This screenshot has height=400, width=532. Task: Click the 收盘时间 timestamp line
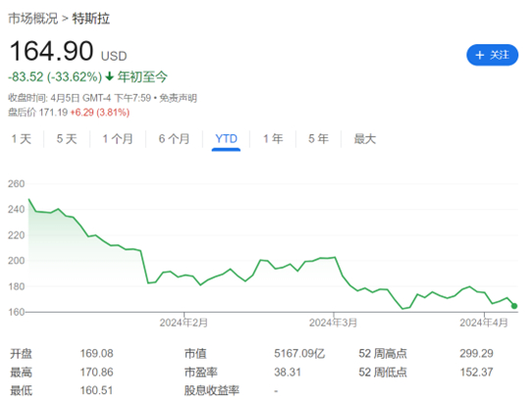pyautogui.click(x=102, y=98)
